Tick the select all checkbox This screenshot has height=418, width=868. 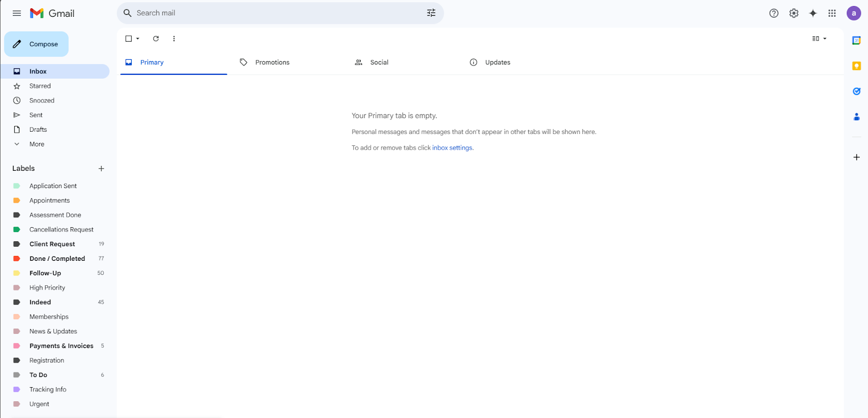129,38
